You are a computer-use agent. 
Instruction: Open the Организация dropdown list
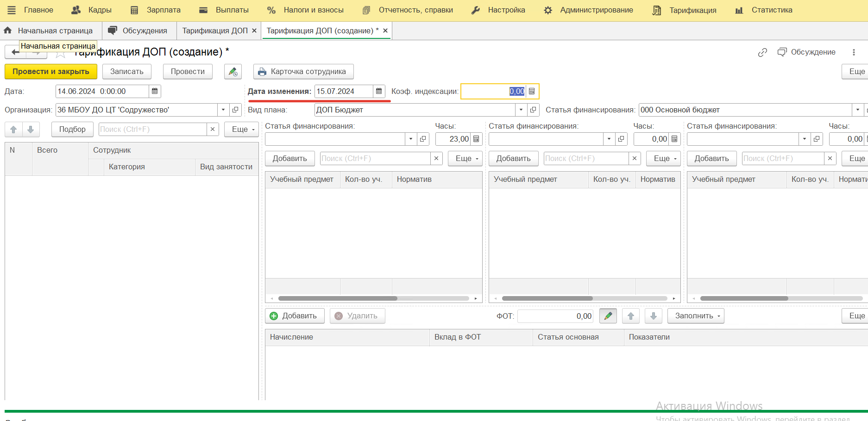[223, 110]
